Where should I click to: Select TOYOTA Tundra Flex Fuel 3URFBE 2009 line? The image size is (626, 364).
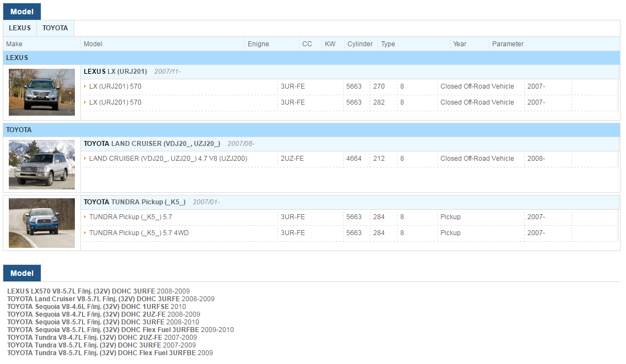click(110, 353)
